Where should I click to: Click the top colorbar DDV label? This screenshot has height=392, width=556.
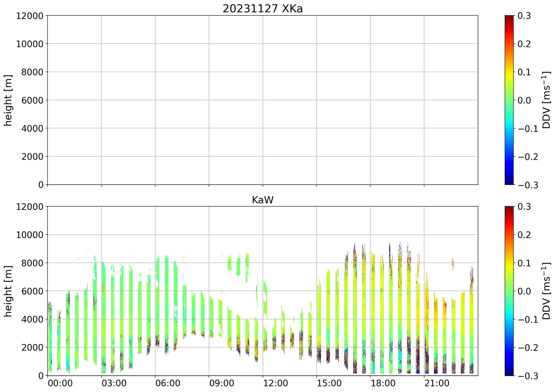546,100
